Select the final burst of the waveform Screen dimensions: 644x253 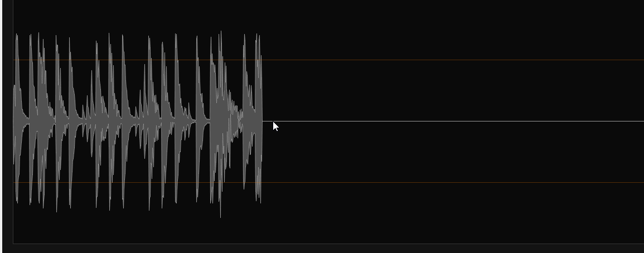(253, 119)
